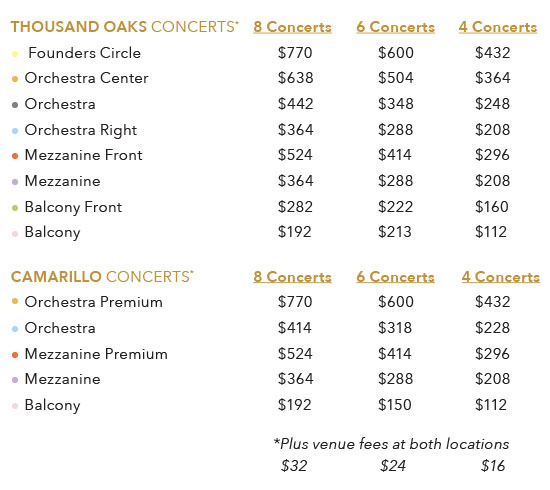Select the Camarillo Mezzanine Premium color dot
This screenshot has width=550, height=490.
click(15, 355)
